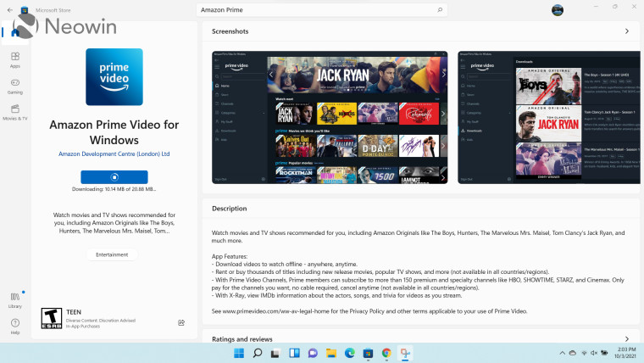The height and width of the screenshot is (363, 644).
Task: Share the app using share icon
Action: (181, 322)
